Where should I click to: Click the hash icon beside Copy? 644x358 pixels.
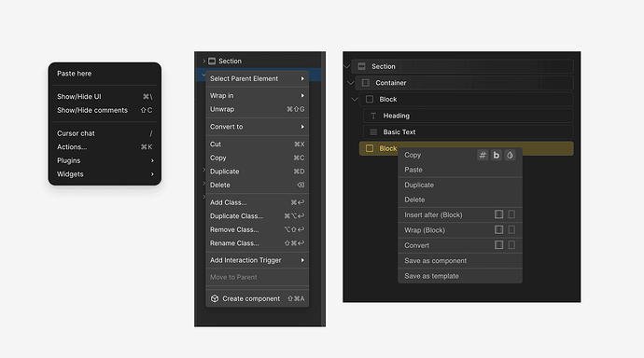[483, 155]
